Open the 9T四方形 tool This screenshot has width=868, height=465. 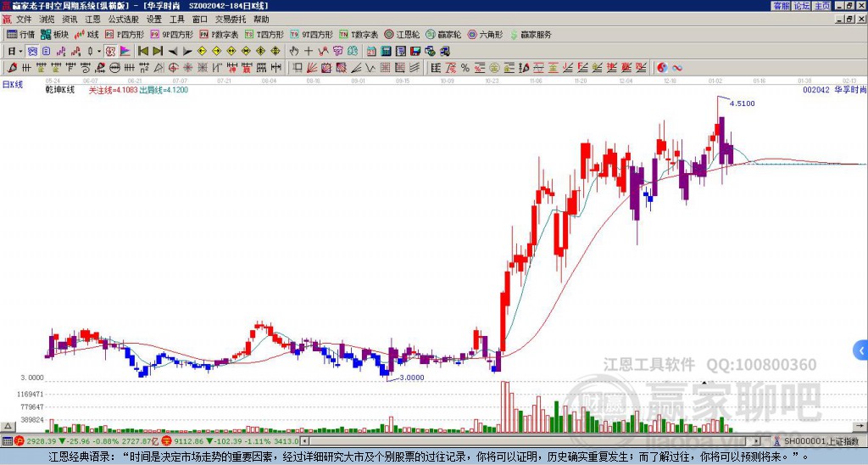(311, 34)
